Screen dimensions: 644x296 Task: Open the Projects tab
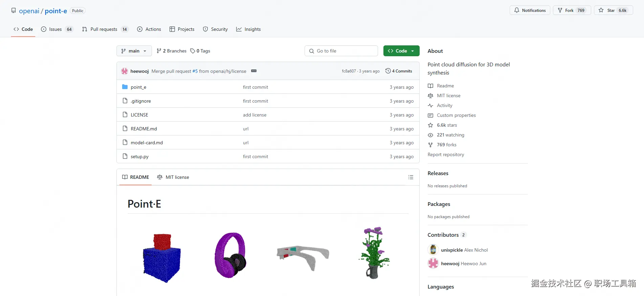coord(182,29)
